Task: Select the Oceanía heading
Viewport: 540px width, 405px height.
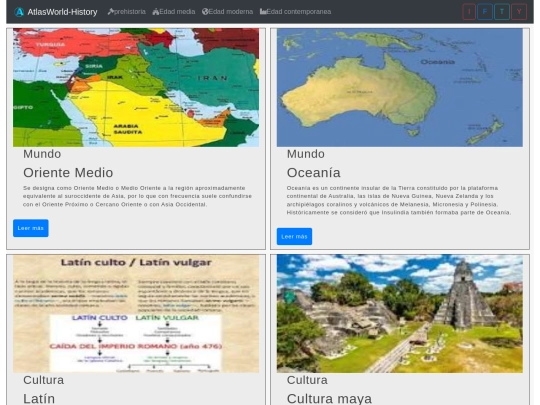Action: 314,173
